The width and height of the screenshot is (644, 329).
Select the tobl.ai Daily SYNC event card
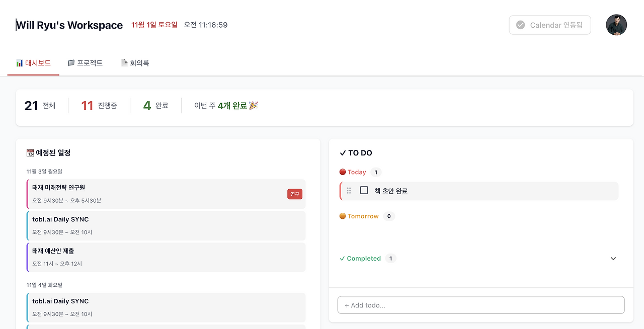point(168,226)
